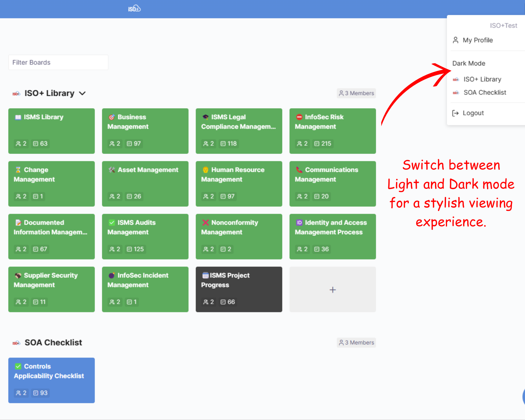Screen dimensions: 525x420
Task: Open ISO+ Library 3 Members badge
Action: (356, 93)
